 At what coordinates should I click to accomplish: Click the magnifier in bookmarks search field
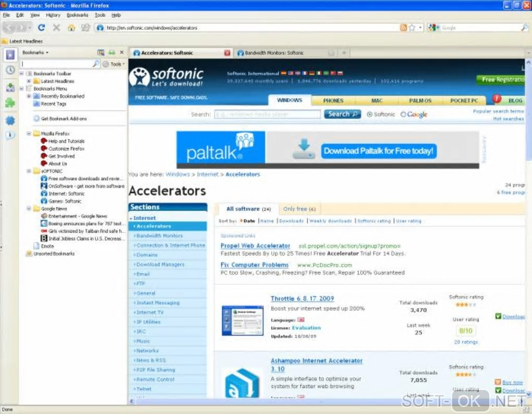point(96,64)
